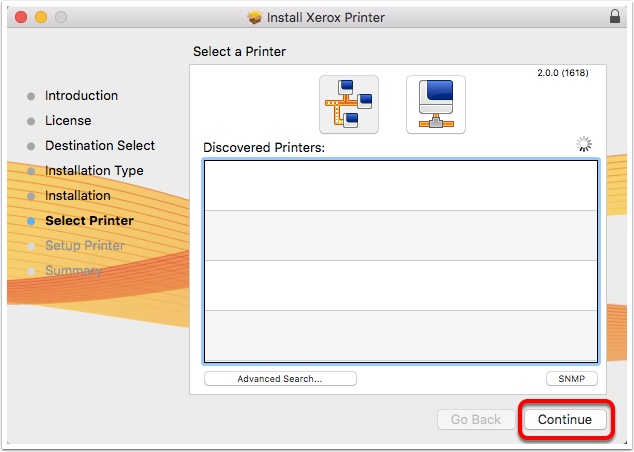
Task: Click the Installation step in sidebar
Action: click(x=78, y=196)
